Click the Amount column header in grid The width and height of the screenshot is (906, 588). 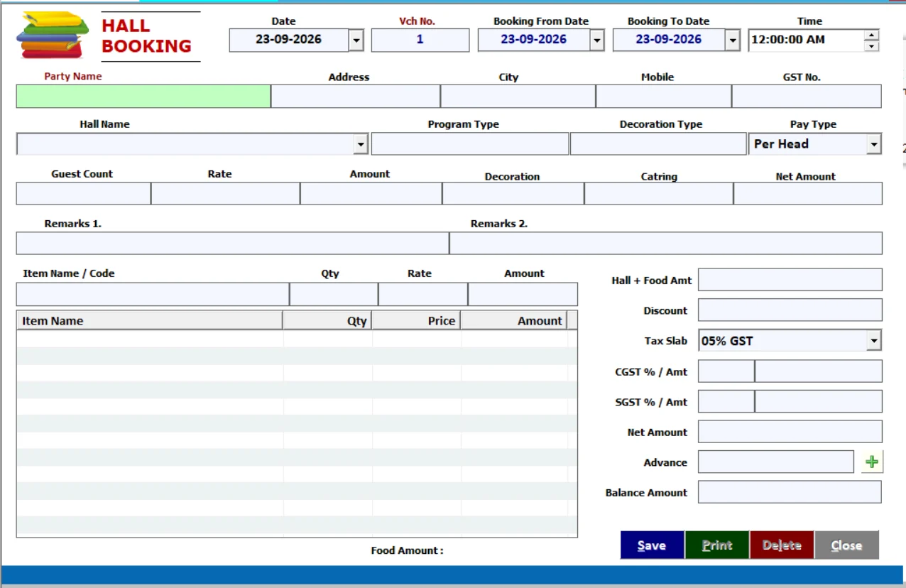[514, 320]
